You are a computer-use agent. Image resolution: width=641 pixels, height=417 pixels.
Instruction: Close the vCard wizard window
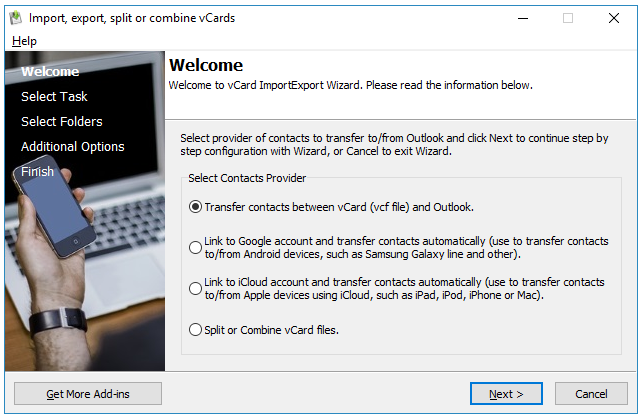pos(613,18)
